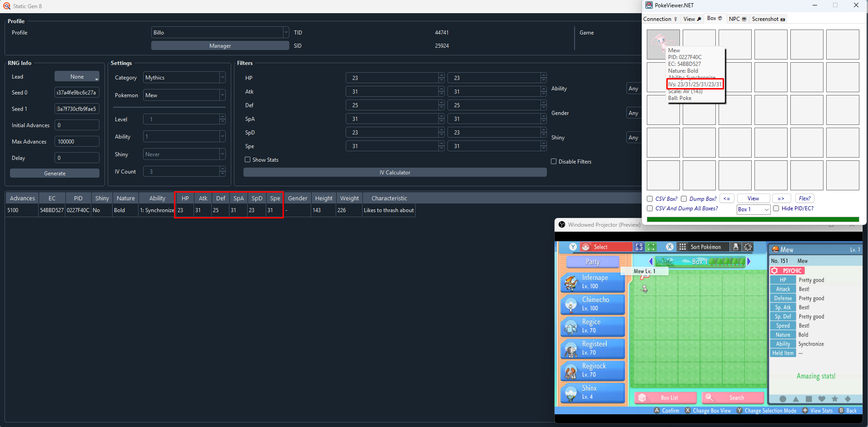The image size is (868, 427).
Task: Click the trainer silhouette icon beside Sort Pokémon
Action: (736, 247)
